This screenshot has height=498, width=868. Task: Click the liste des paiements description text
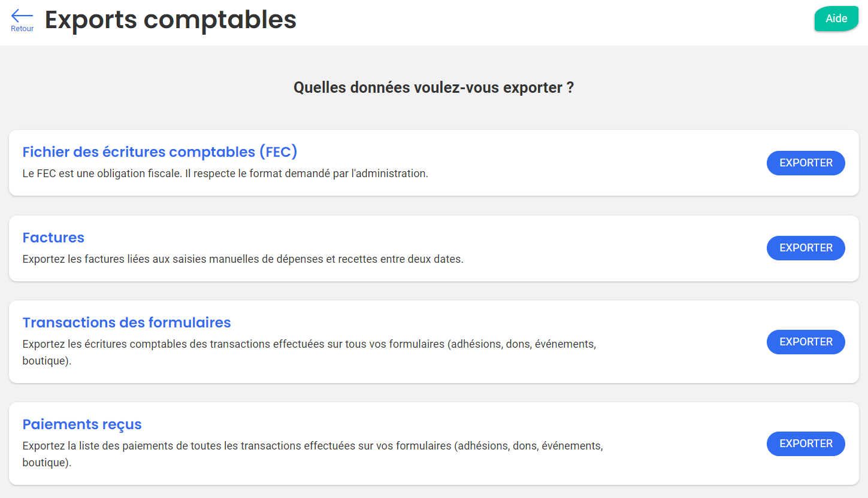click(x=312, y=447)
